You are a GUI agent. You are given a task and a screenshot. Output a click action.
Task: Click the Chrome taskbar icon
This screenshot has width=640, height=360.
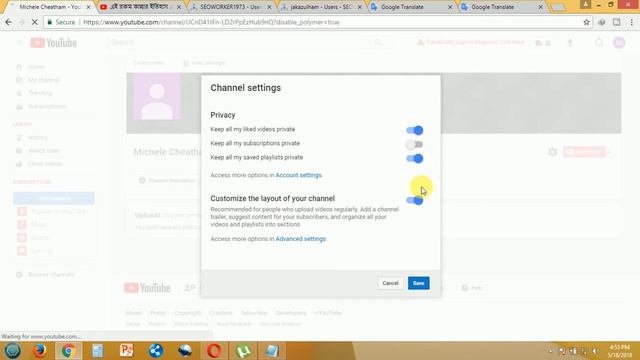[x=69, y=351]
